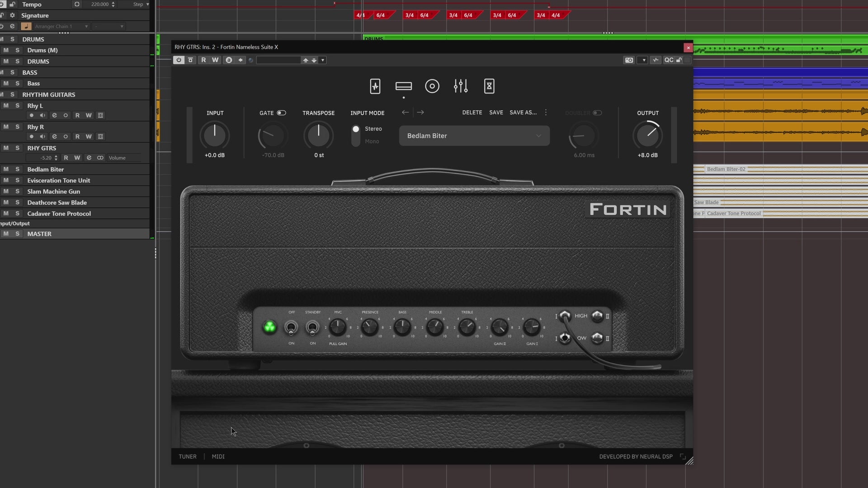Click the plugin snapshot camera icon
This screenshot has width=868, height=488.
[x=629, y=60]
